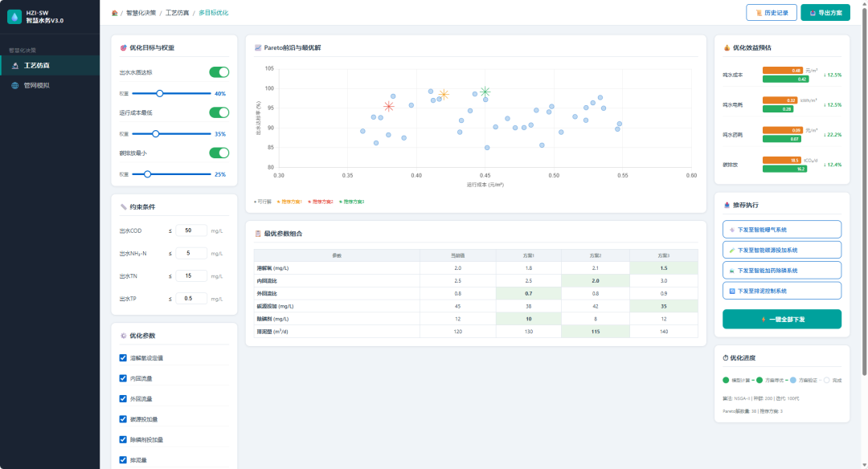Click 下发至智能曝气系统 button
868x469 pixels.
click(x=782, y=230)
